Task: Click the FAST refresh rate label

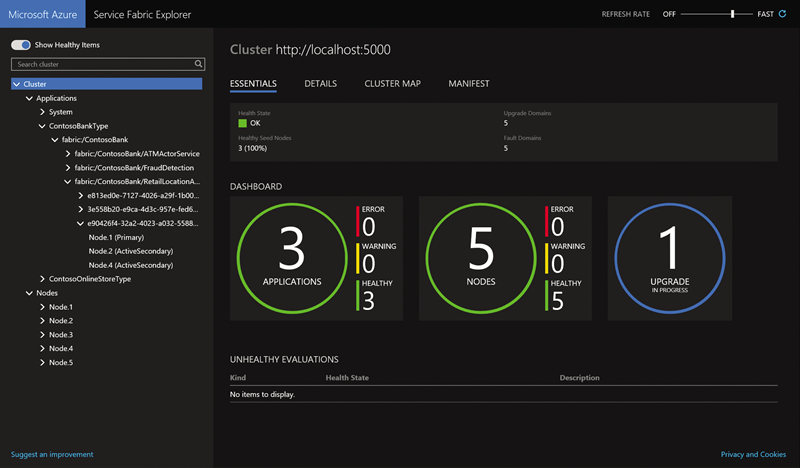Action: pos(765,14)
